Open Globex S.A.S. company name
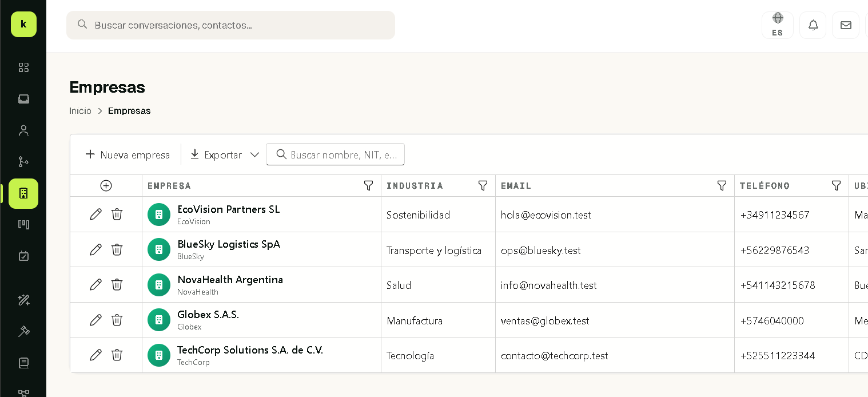Image resolution: width=868 pixels, height=397 pixels. 208,315
